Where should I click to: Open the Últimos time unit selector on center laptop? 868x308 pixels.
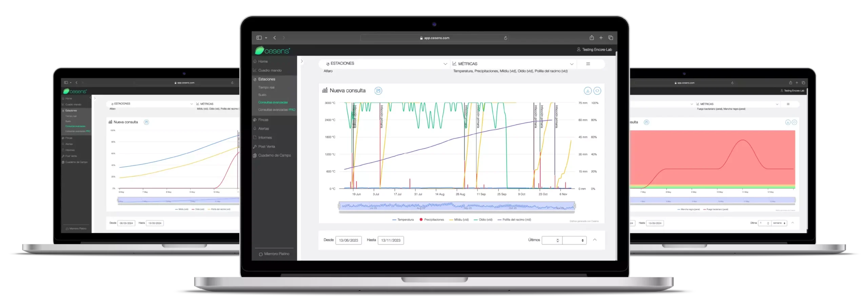tap(574, 240)
